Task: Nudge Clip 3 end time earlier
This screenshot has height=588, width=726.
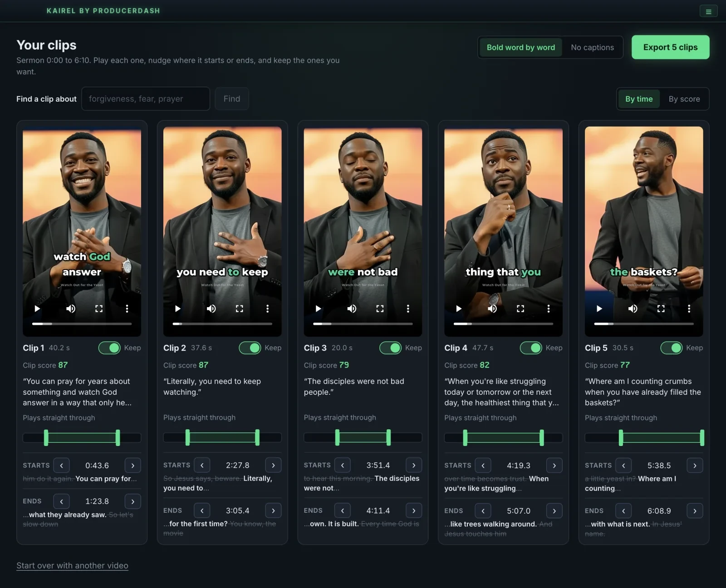Action: [x=343, y=510]
